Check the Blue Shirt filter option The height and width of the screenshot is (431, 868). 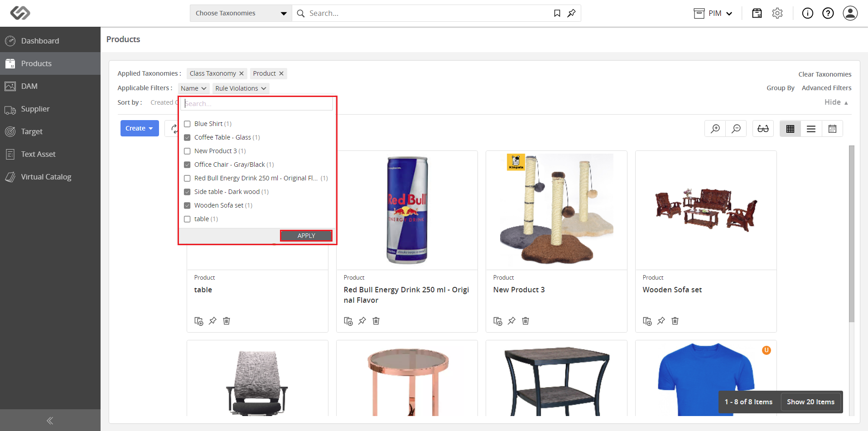click(x=187, y=124)
